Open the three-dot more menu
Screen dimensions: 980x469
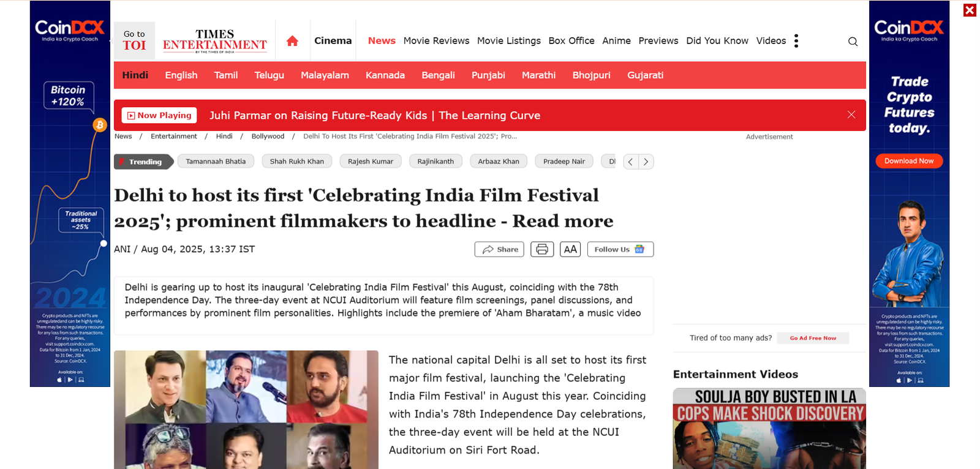[796, 41]
